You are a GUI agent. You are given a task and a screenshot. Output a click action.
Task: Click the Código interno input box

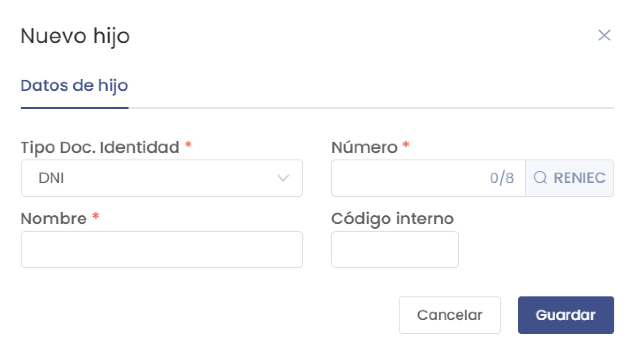[x=395, y=249]
